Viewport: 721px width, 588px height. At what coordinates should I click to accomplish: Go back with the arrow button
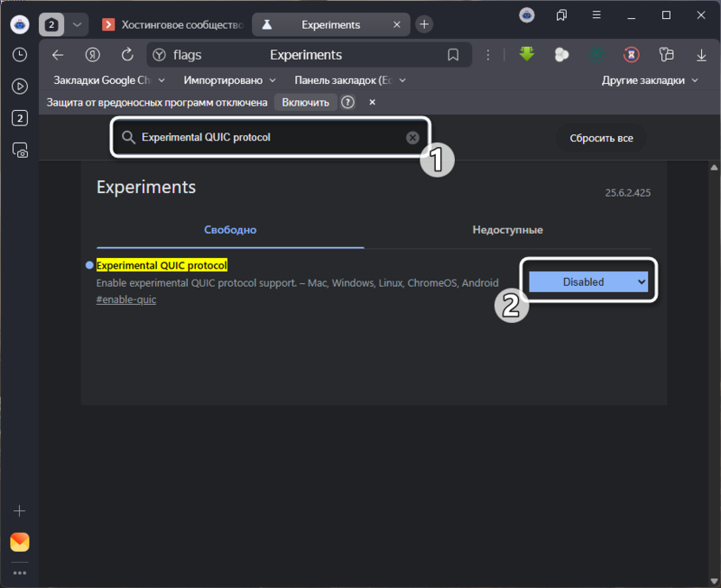click(58, 55)
